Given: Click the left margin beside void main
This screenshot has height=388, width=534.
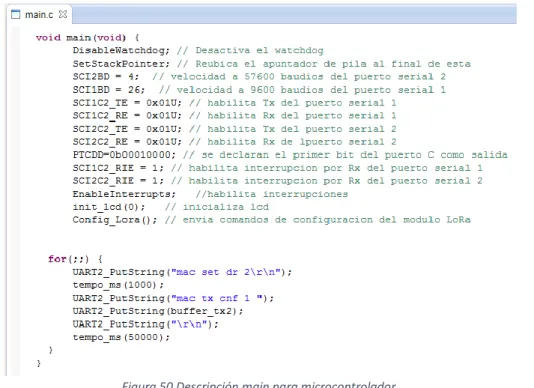Looking at the screenshot, I should (x=16, y=37).
